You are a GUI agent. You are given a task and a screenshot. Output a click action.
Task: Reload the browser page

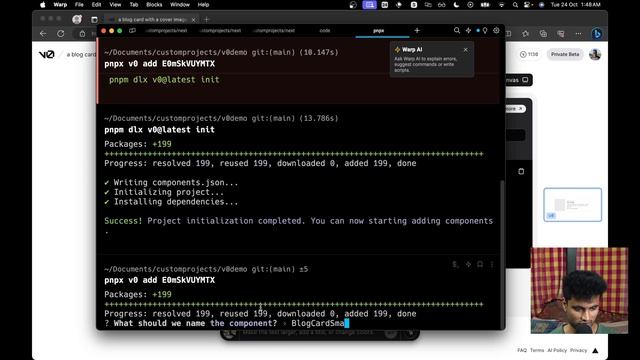click(x=61, y=34)
